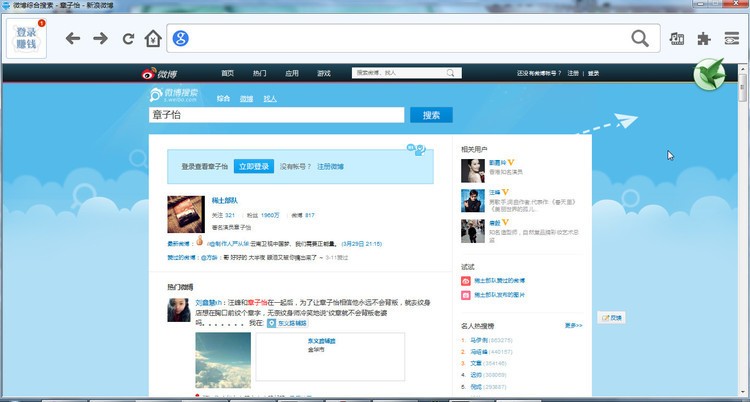Click the magnifier icon in address bar
This screenshot has height=402, width=750.
pyautogui.click(x=640, y=38)
